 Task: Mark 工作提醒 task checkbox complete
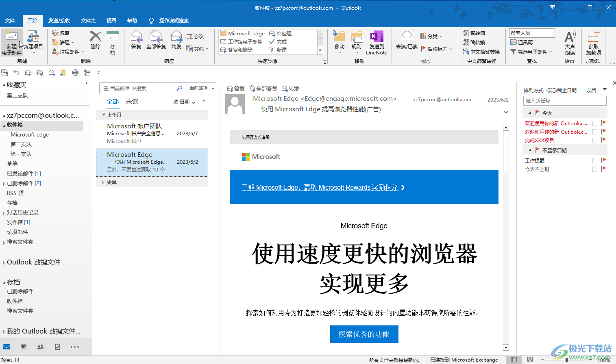tap(594, 160)
